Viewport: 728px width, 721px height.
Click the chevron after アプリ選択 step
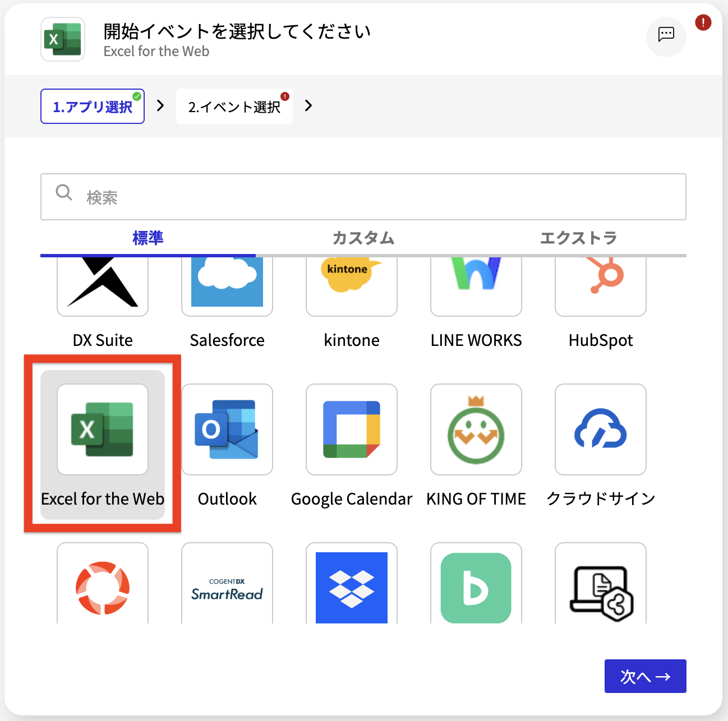click(160, 105)
